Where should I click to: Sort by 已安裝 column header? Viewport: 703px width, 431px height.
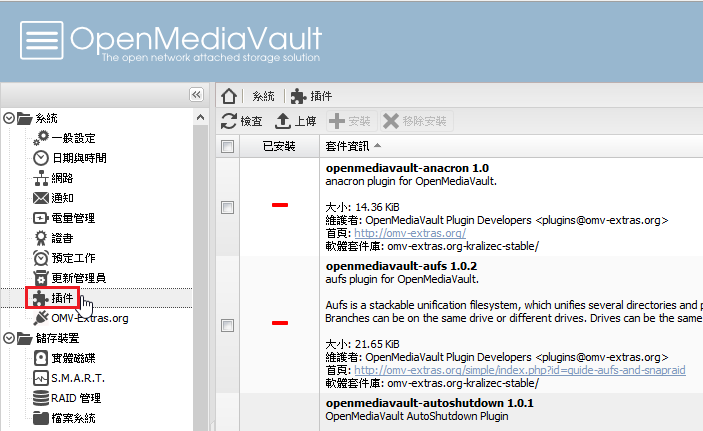click(279, 146)
